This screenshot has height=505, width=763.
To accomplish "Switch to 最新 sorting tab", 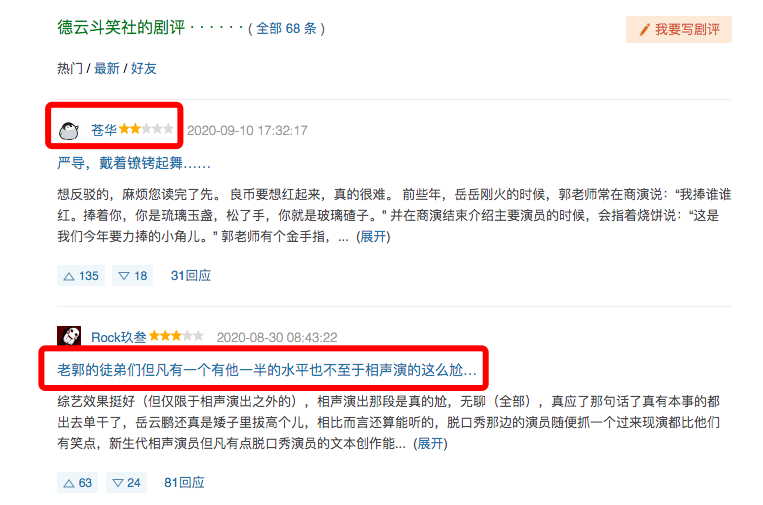I will (107, 68).
